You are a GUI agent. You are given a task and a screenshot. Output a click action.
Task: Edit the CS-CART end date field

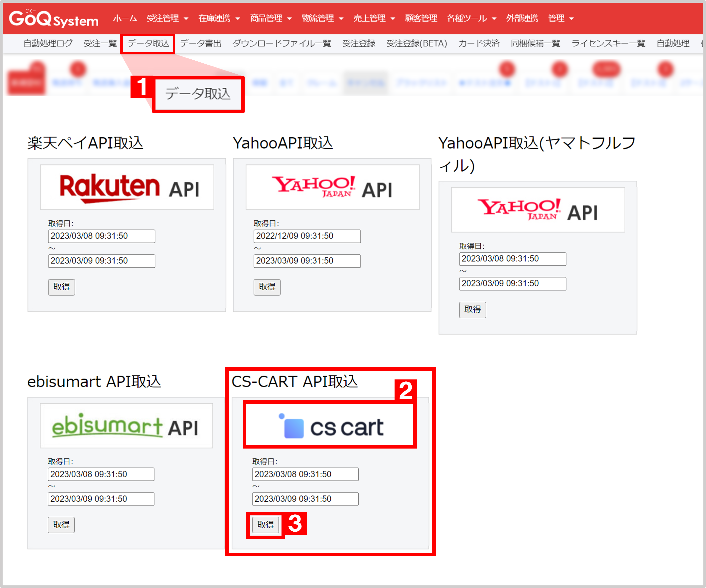(x=305, y=499)
